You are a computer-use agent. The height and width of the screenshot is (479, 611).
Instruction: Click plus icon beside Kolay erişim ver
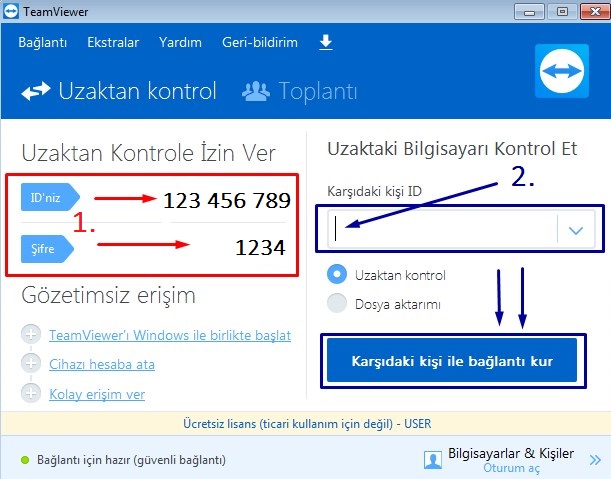(31, 393)
